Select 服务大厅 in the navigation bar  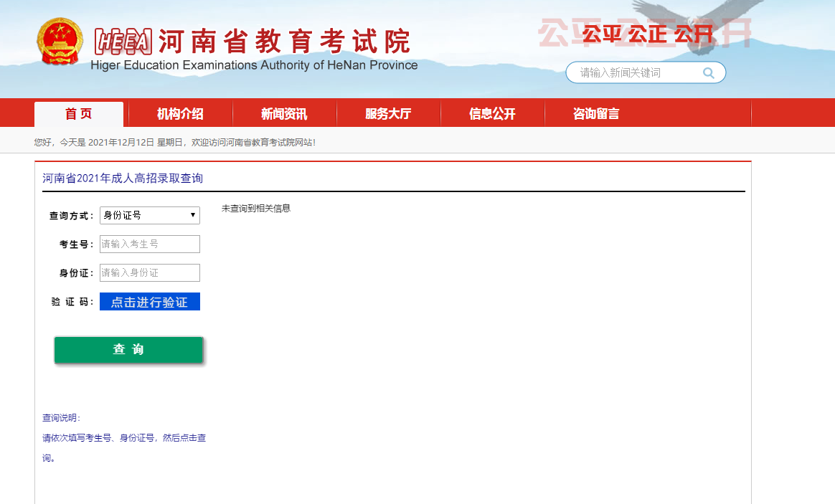388,114
